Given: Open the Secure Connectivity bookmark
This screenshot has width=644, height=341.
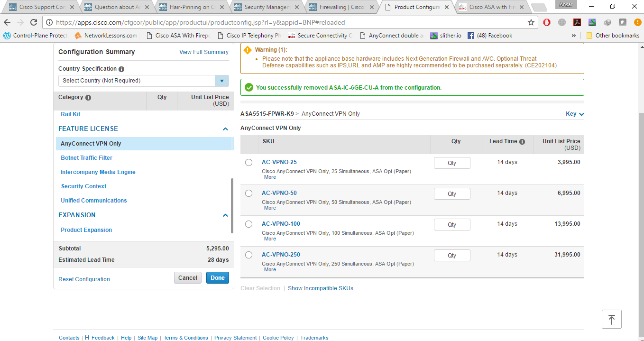Looking at the screenshot, I should [x=320, y=36].
